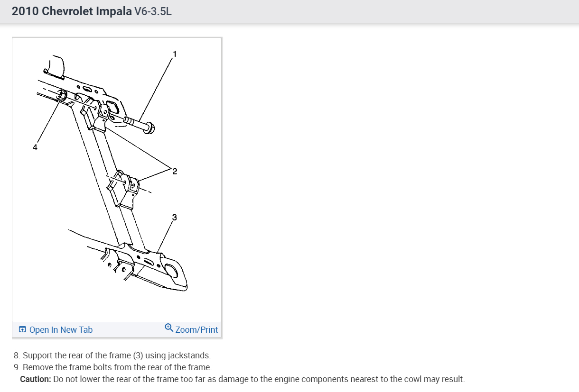Click callout number 4 in the diagram
This screenshot has width=579, height=392.
[35, 147]
